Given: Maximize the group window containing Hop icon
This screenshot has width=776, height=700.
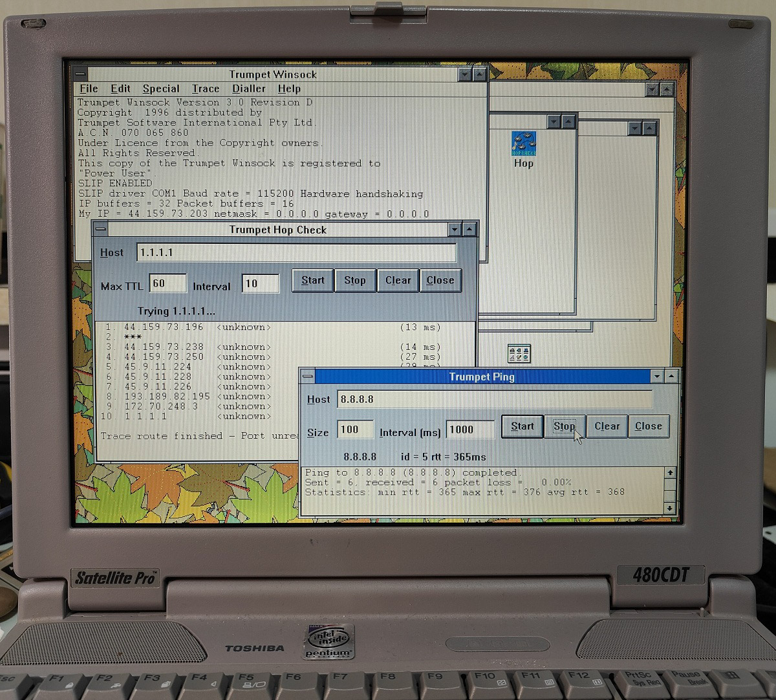Looking at the screenshot, I should coord(568,122).
